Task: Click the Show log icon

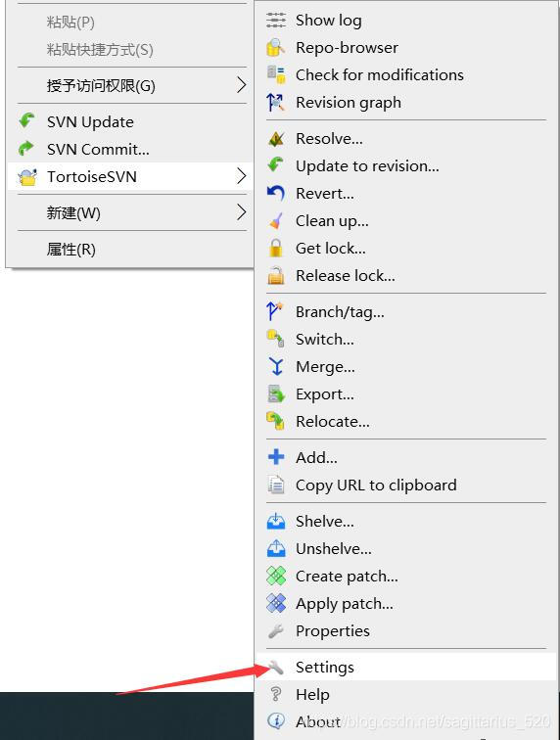Action: click(276, 21)
